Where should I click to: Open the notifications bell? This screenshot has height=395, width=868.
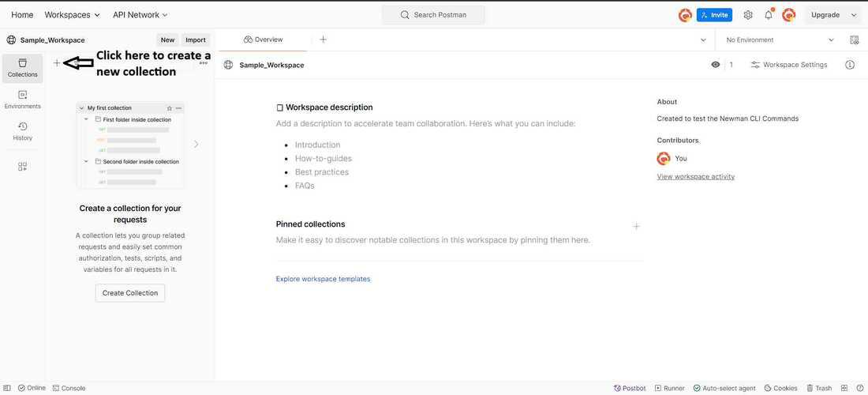click(x=769, y=15)
